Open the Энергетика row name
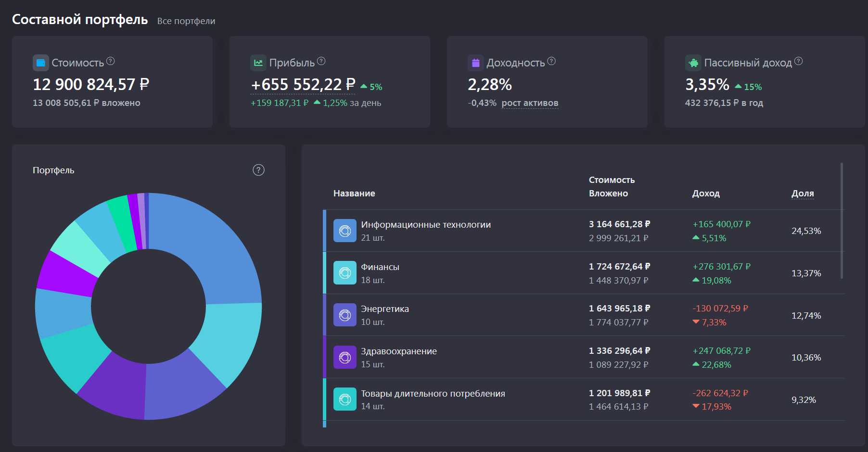This screenshot has height=452, width=868. click(x=385, y=309)
